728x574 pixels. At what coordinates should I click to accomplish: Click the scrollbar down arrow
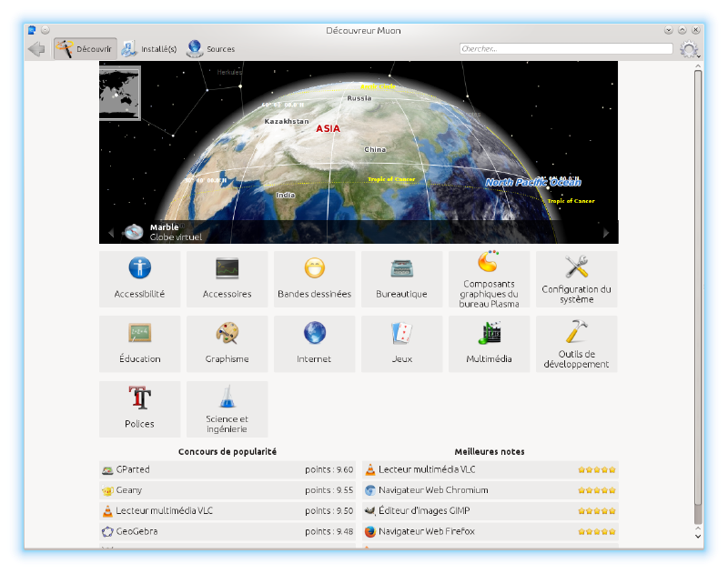point(698,536)
